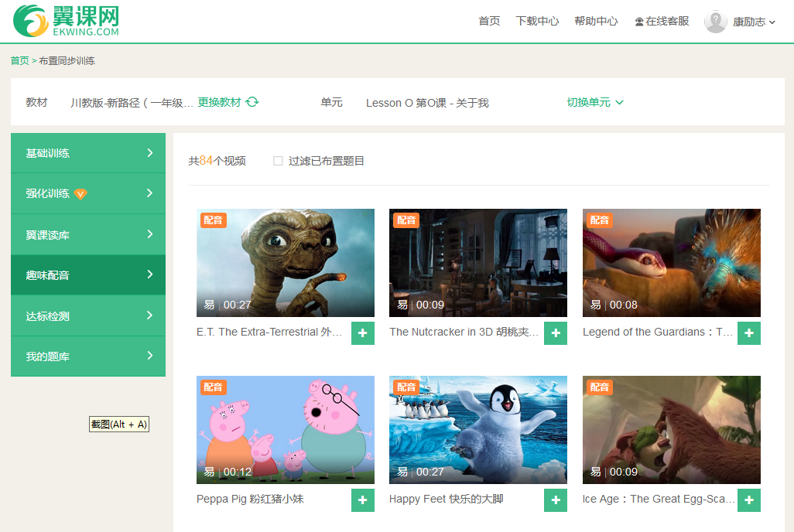Click the 首页 breadcrumb link

click(20, 61)
